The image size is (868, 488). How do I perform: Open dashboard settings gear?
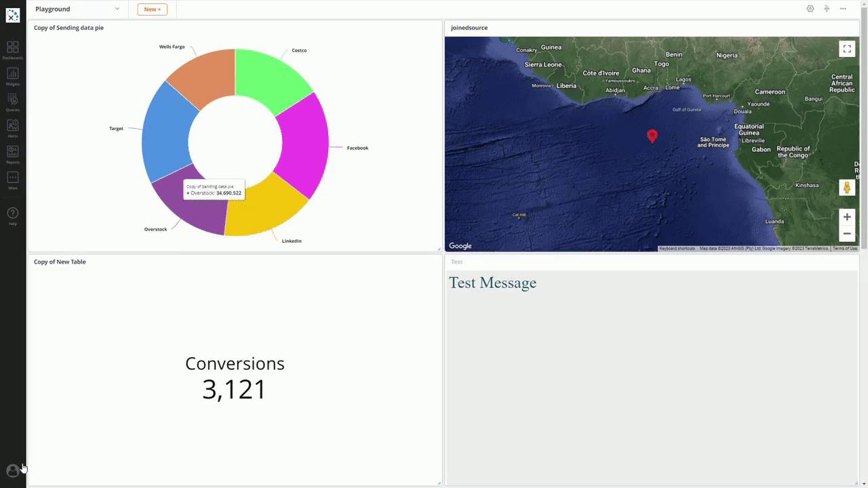pos(810,9)
